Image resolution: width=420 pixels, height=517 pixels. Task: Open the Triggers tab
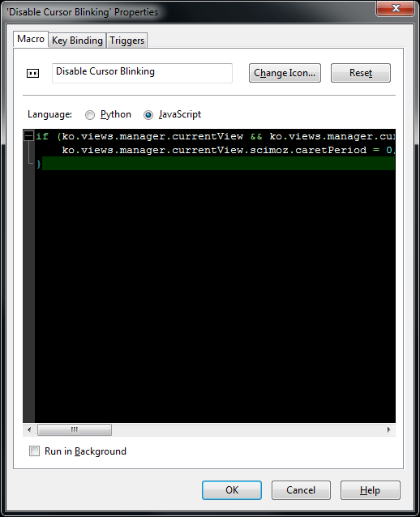coord(127,41)
